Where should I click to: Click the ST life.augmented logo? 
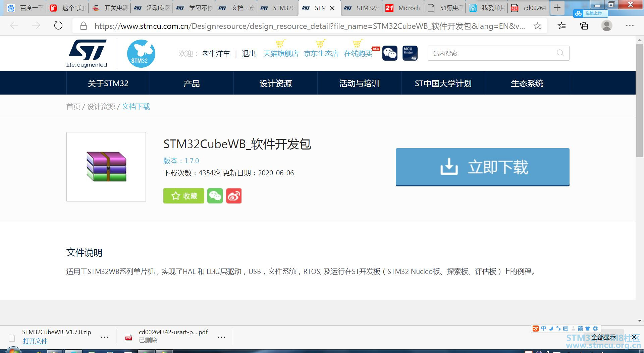click(x=87, y=54)
